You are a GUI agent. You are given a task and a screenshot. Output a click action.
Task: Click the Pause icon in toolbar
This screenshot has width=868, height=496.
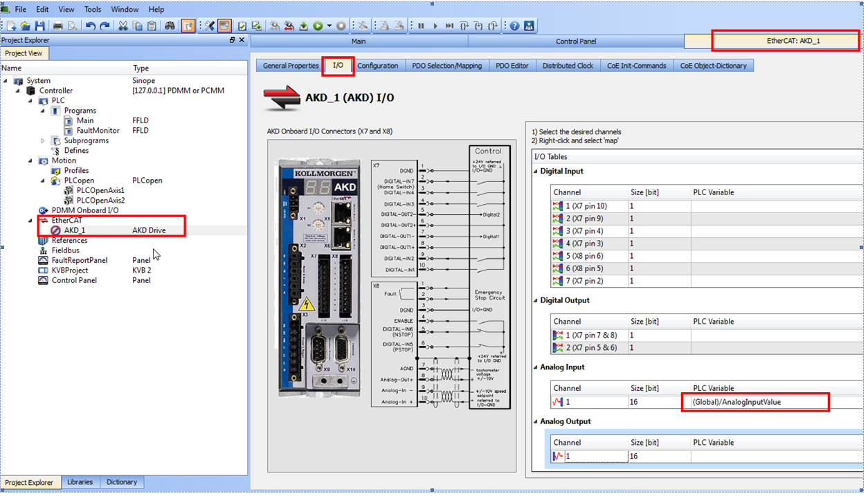coord(421,26)
